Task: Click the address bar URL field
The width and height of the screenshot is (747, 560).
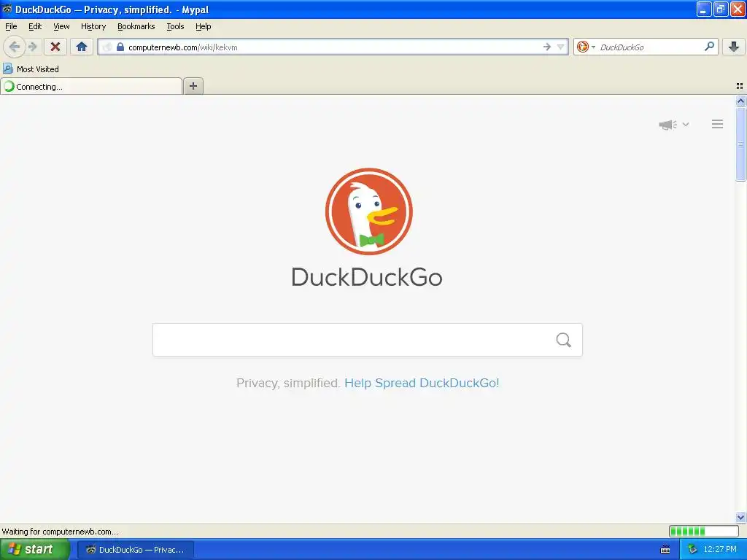Action: click(333, 47)
